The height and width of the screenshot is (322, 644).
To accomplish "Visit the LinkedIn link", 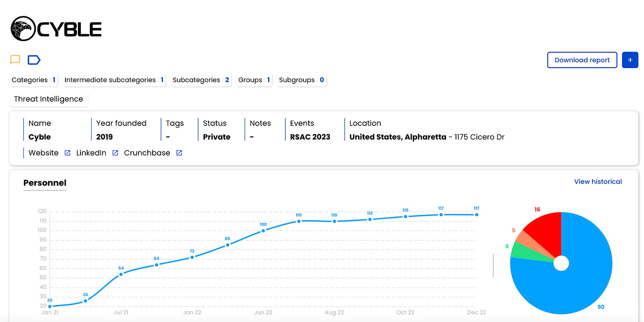I will pyautogui.click(x=91, y=153).
